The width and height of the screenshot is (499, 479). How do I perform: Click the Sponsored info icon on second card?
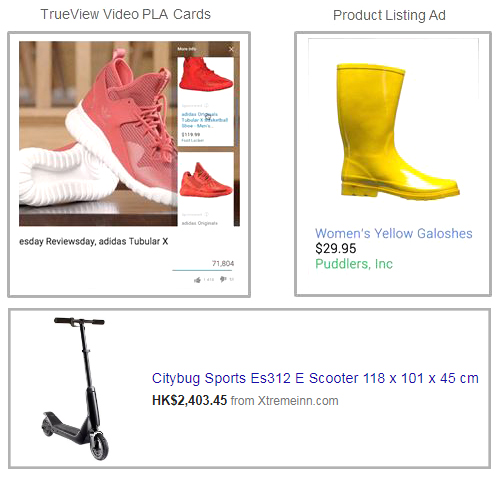(x=207, y=214)
